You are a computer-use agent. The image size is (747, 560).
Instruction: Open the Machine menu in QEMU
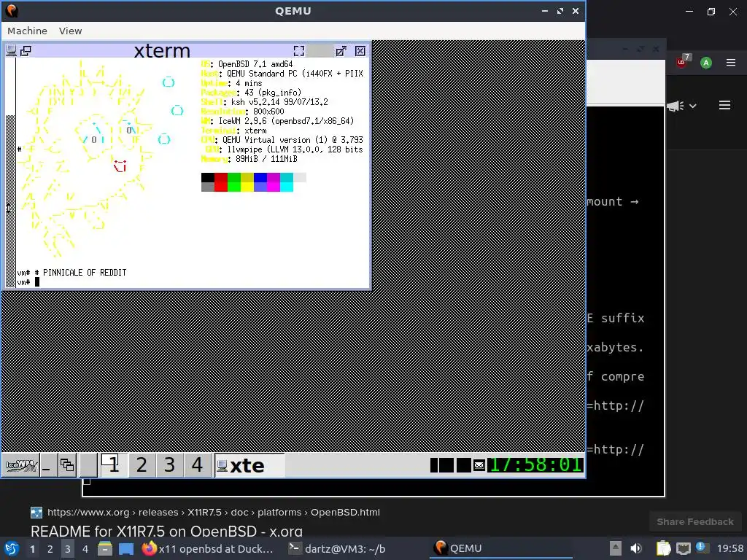point(27,31)
